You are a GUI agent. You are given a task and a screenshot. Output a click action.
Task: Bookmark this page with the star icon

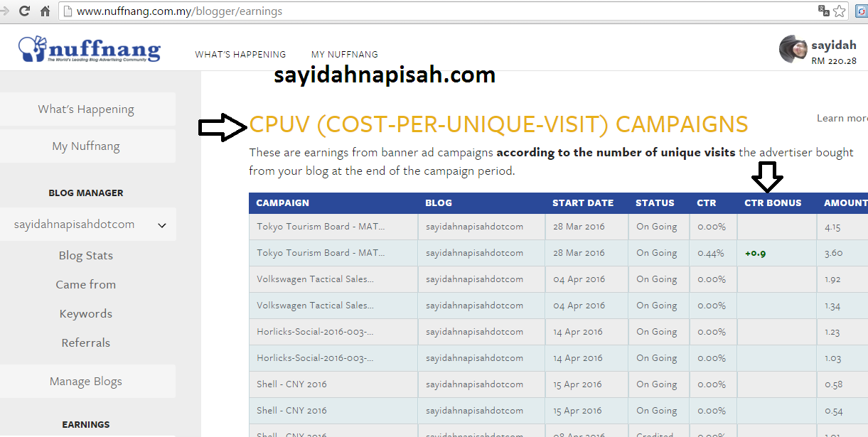(840, 11)
